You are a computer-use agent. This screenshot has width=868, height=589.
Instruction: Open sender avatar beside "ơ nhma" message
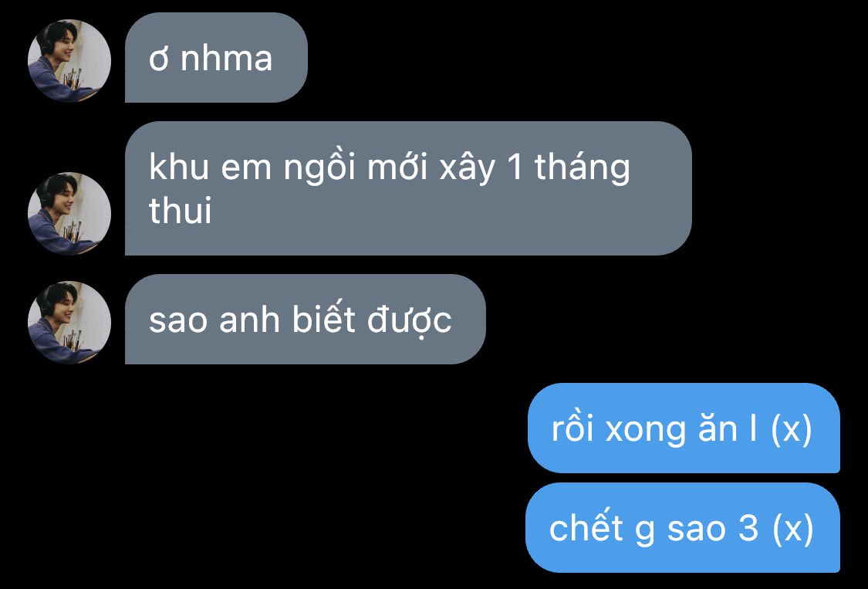click(x=69, y=61)
